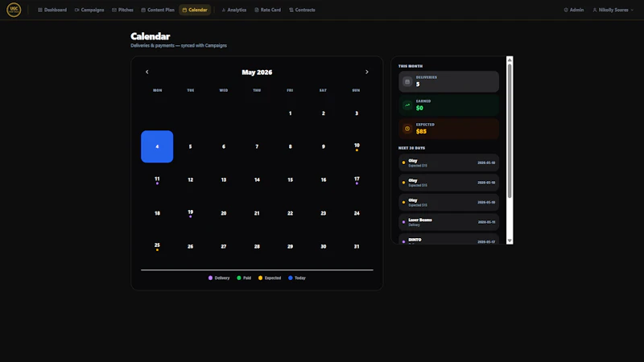
Task: Click the sidebar scrollbar down arrow
Action: 510,241
